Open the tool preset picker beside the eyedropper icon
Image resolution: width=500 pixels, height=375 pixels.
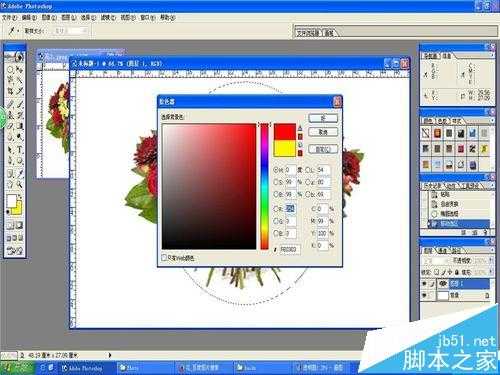pyautogui.click(x=17, y=31)
